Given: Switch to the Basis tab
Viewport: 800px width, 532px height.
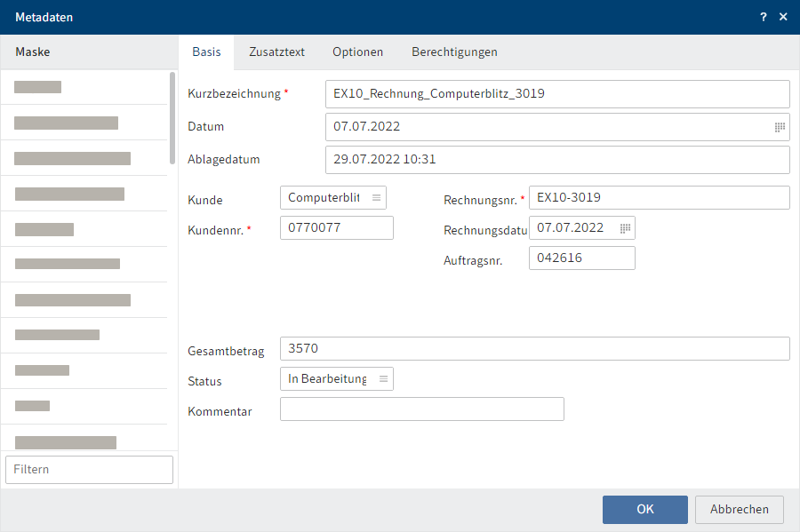Looking at the screenshot, I should tap(206, 52).
